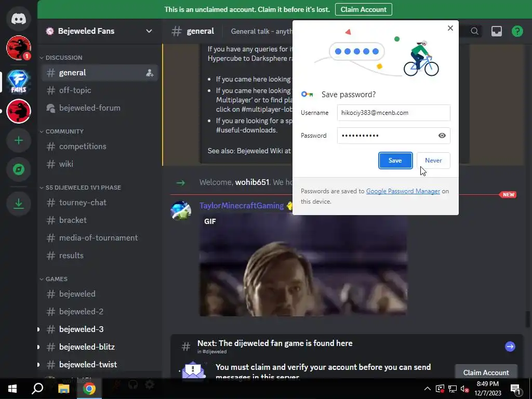Click Never in the password popup
Screen dimensions: 532x399
(433, 161)
